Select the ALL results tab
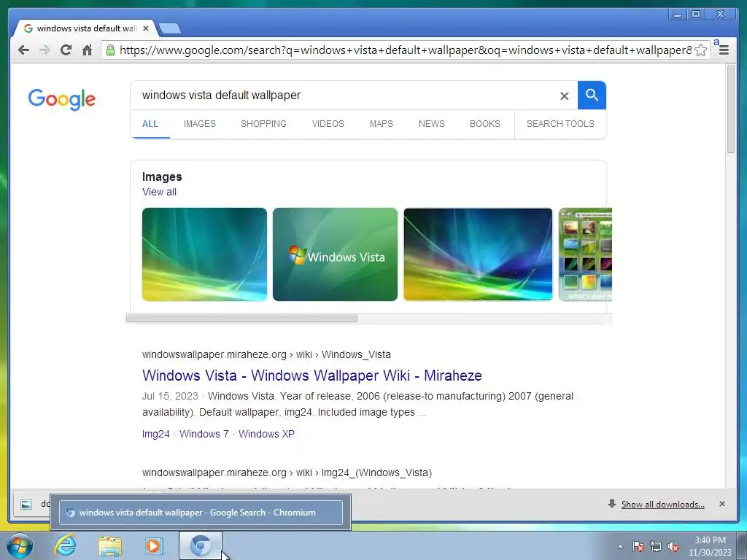 click(x=150, y=124)
